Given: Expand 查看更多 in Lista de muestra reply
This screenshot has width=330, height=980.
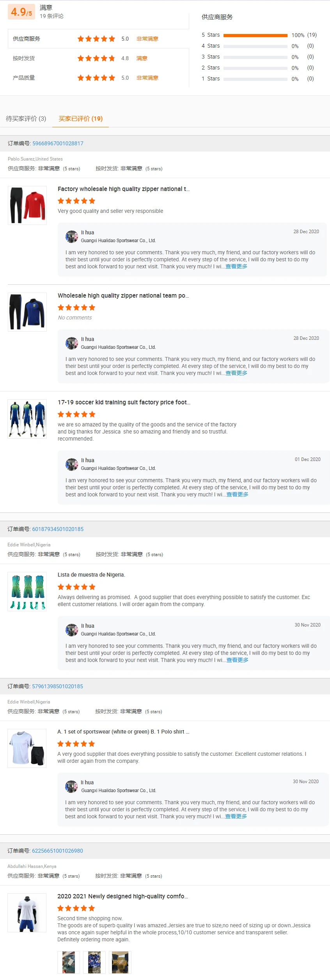Looking at the screenshot, I should pyautogui.click(x=238, y=660).
